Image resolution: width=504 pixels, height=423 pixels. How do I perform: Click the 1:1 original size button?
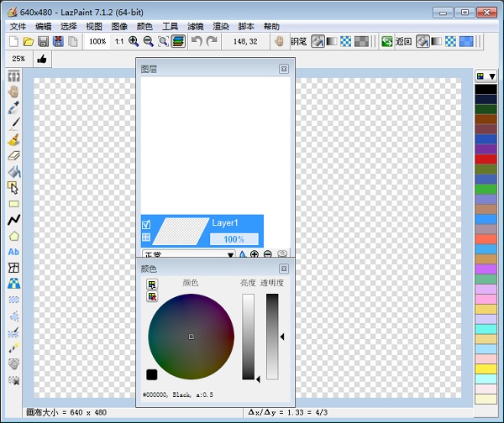point(118,41)
